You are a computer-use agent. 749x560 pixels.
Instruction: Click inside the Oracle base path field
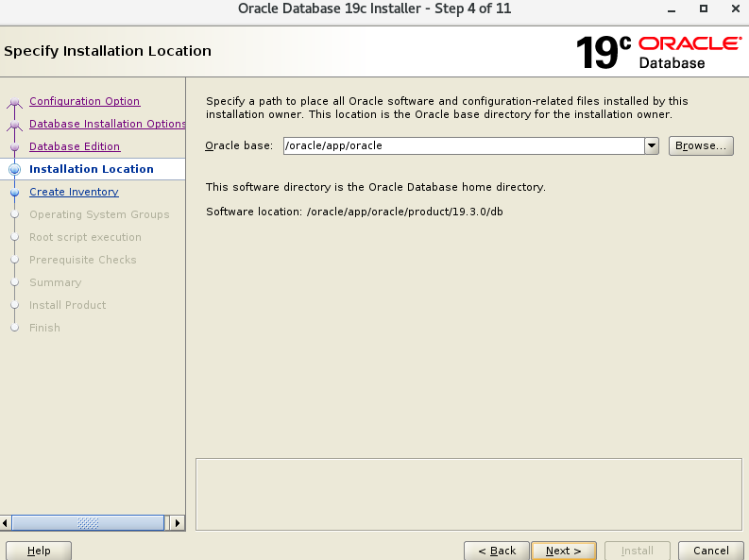click(x=461, y=145)
